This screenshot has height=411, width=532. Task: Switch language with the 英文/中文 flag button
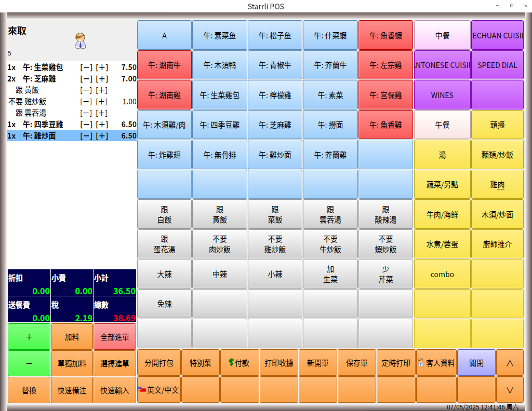pos(158,390)
